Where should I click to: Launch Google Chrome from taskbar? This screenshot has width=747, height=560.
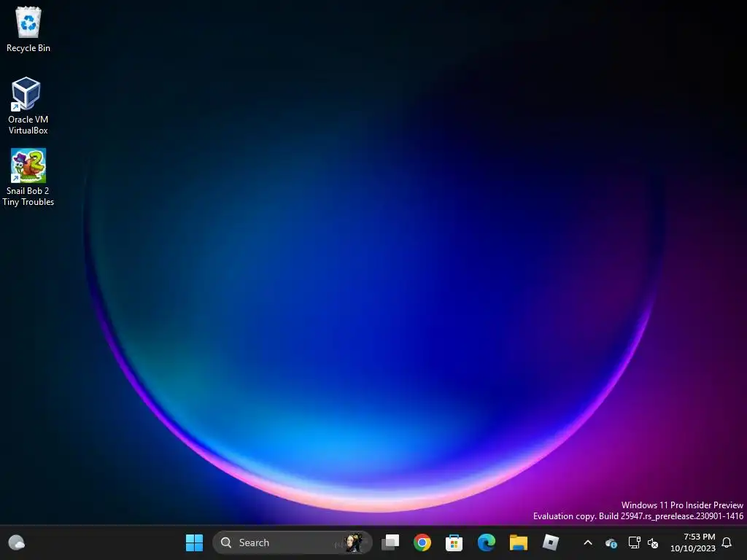[x=422, y=542]
